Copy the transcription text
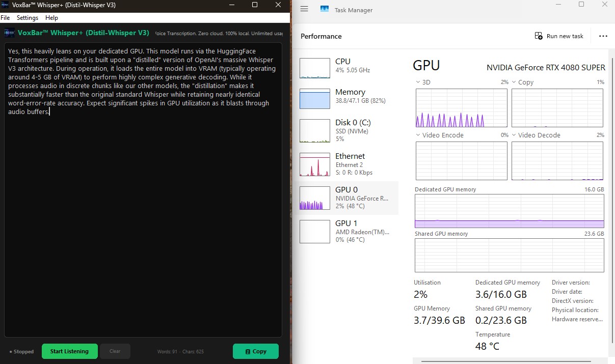The width and height of the screenshot is (615, 364). click(255, 351)
